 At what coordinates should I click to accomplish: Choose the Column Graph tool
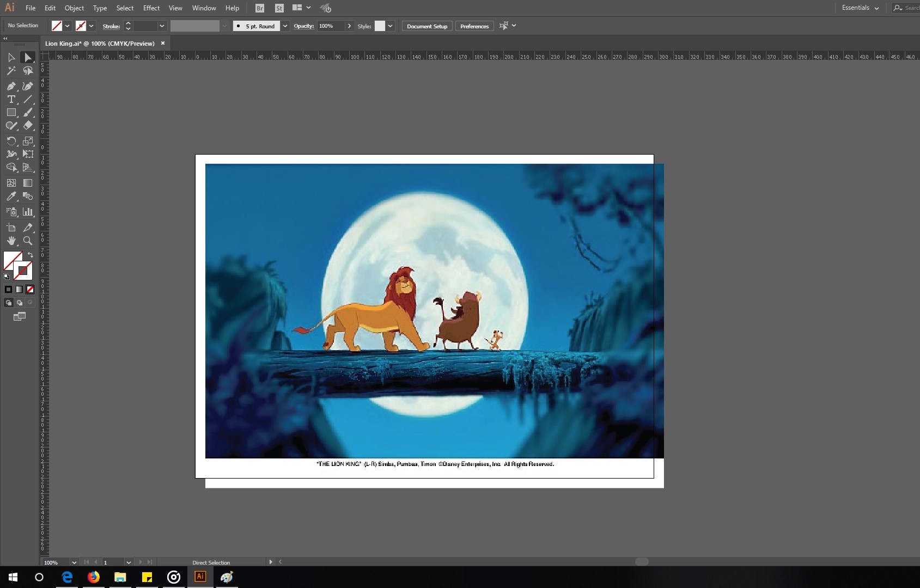pos(28,212)
